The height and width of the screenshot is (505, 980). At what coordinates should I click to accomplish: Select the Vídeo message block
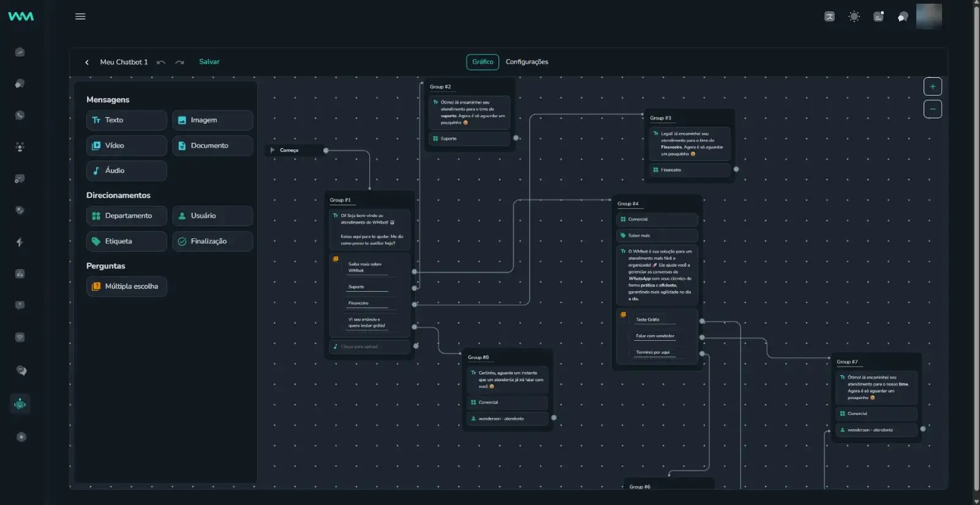coord(127,145)
